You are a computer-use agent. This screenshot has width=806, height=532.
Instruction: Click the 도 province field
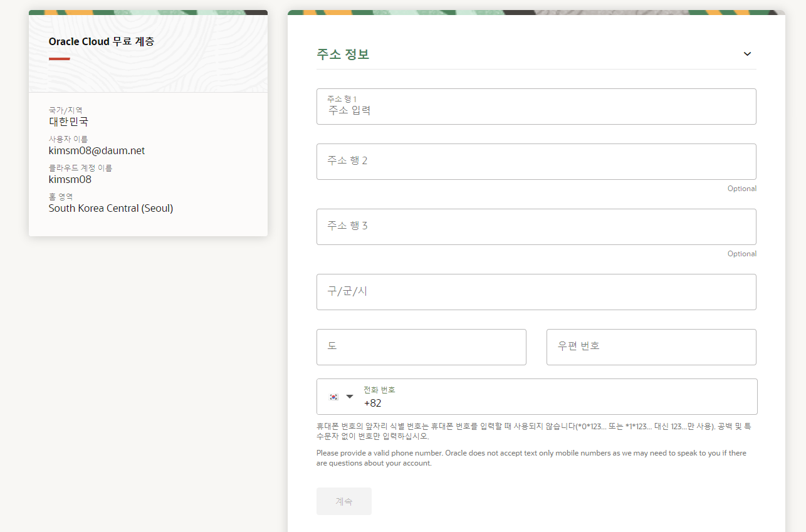[421, 347]
